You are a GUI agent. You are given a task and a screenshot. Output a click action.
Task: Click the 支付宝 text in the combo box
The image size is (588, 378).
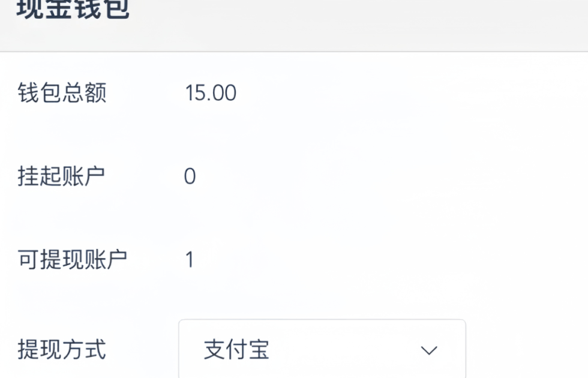(x=236, y=350)
